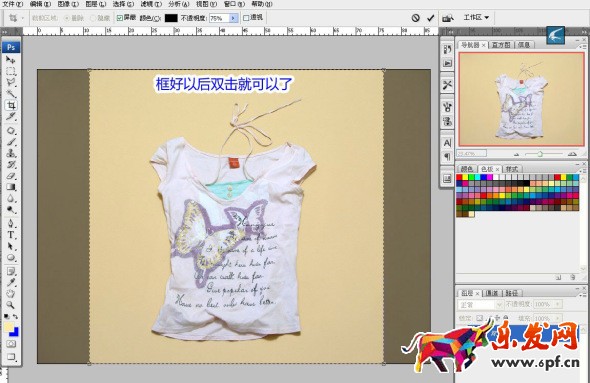Screen dimensions: 590x383
Task: Open the 工作区 workspace dropdown
Action: [476, 17]
